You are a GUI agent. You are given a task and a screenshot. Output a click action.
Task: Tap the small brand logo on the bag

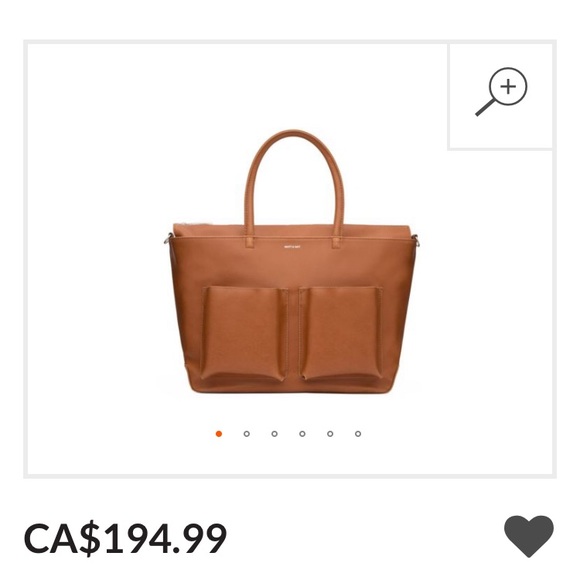click(x=292, y=246)
